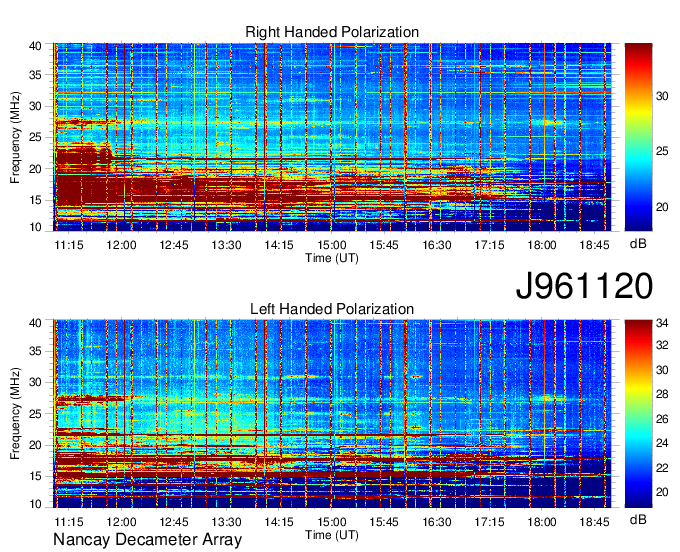Click the 22 value on the Left Handed colorbar
Screen dimensions: 680x552
[662, 467]
